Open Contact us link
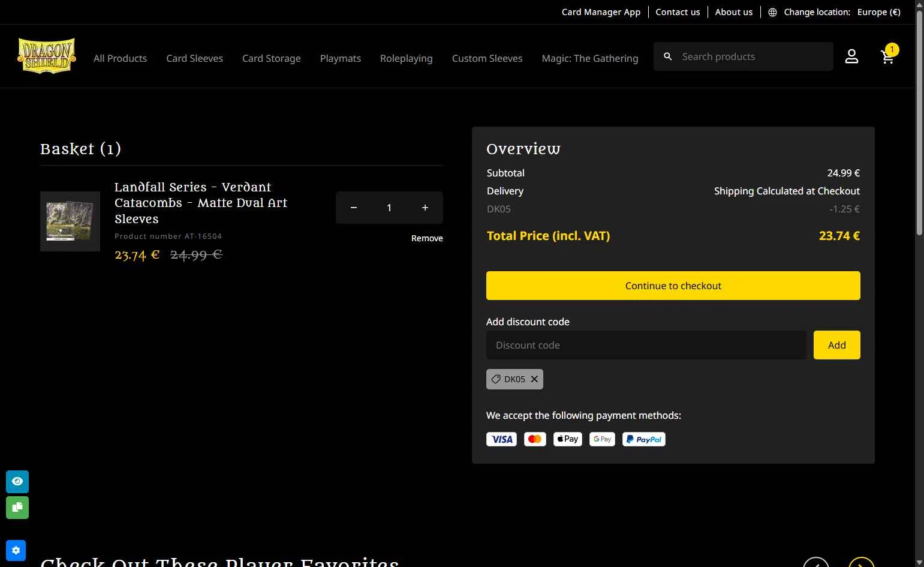The height and width of the screenshot is (567, 924). (678, 12)
